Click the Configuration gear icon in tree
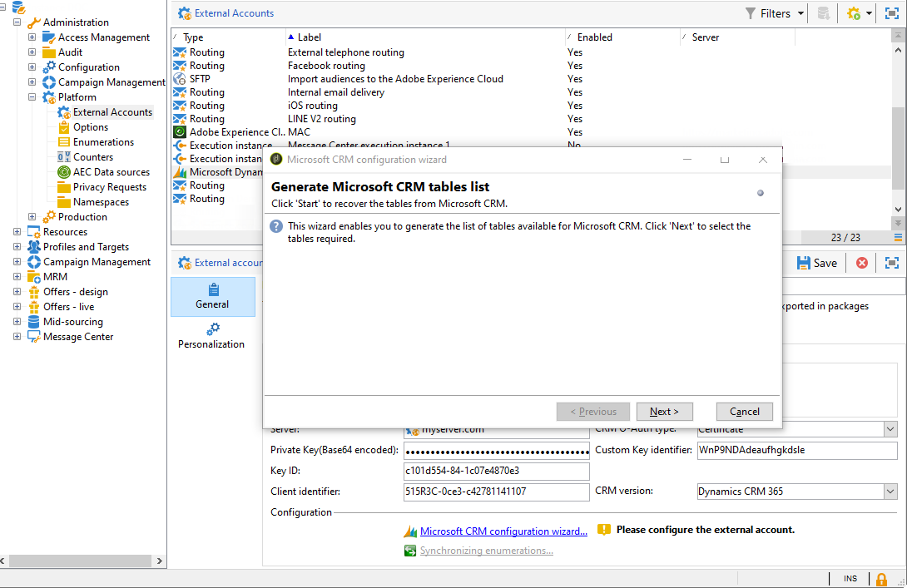 tap(49, 67)
